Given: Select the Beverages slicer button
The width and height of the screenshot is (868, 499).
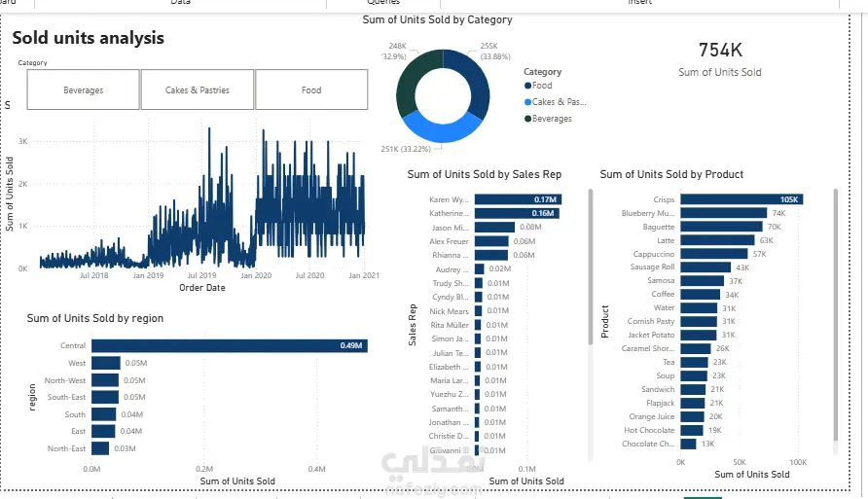Looking at the screenshot, I should pyautogui.click(x=83, y=89).
